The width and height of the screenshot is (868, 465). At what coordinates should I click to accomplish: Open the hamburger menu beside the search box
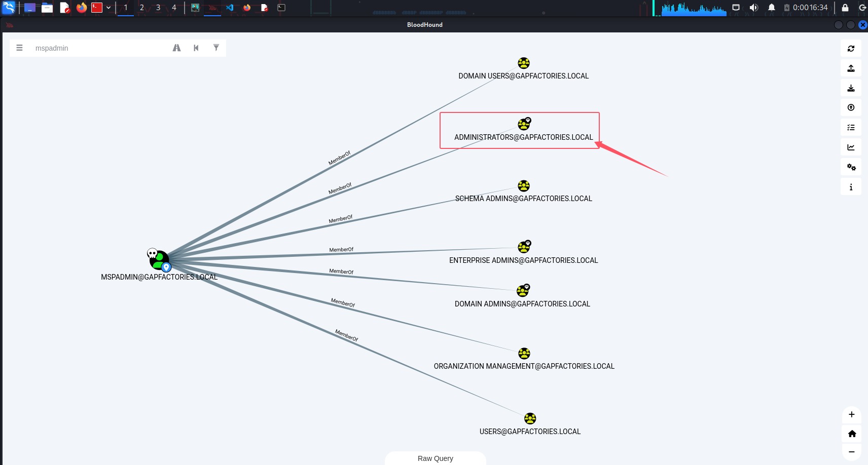click(x=19, y=48)
